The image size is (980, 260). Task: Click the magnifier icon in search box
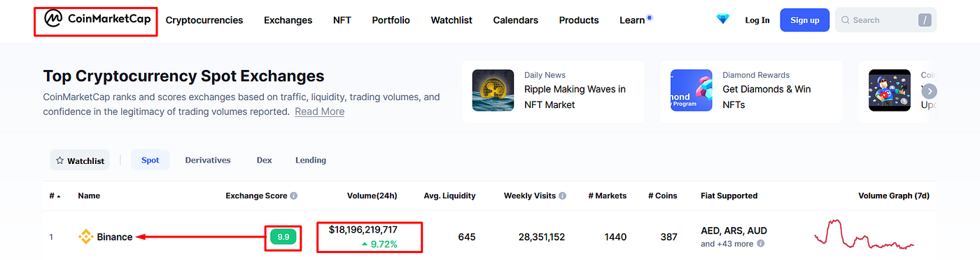coord(846,20)
